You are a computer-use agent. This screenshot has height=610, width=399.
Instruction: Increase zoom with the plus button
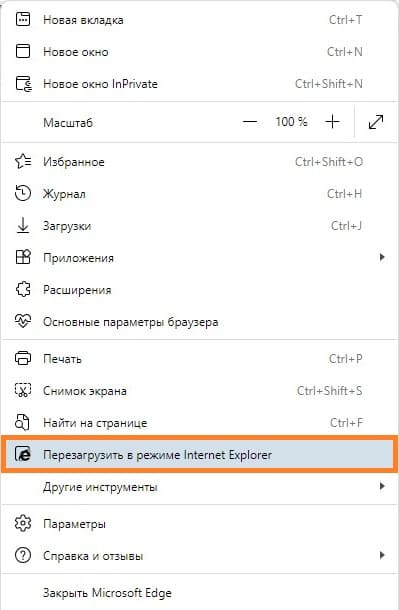(x=332, y=122)
